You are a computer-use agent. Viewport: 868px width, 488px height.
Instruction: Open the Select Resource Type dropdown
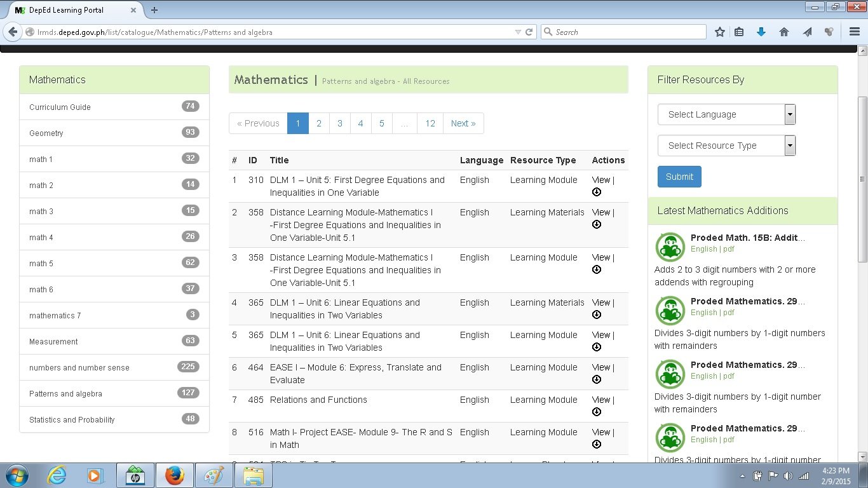[x=726, y=146]
